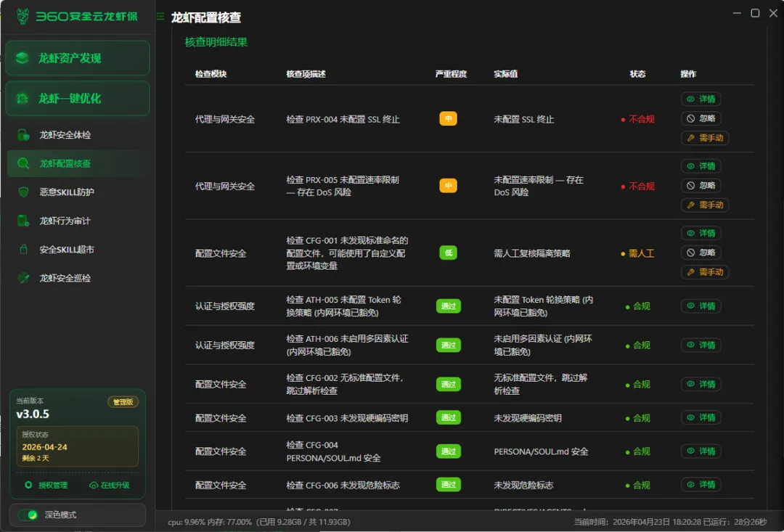Open 安全SKILL超市 in sidebar
This screenshot has height=532, width=784.
(x=78, y=250)
